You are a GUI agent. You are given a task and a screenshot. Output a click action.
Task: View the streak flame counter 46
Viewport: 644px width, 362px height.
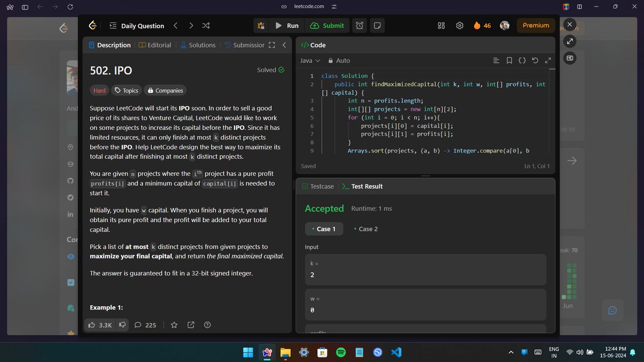tap(482, 25)
